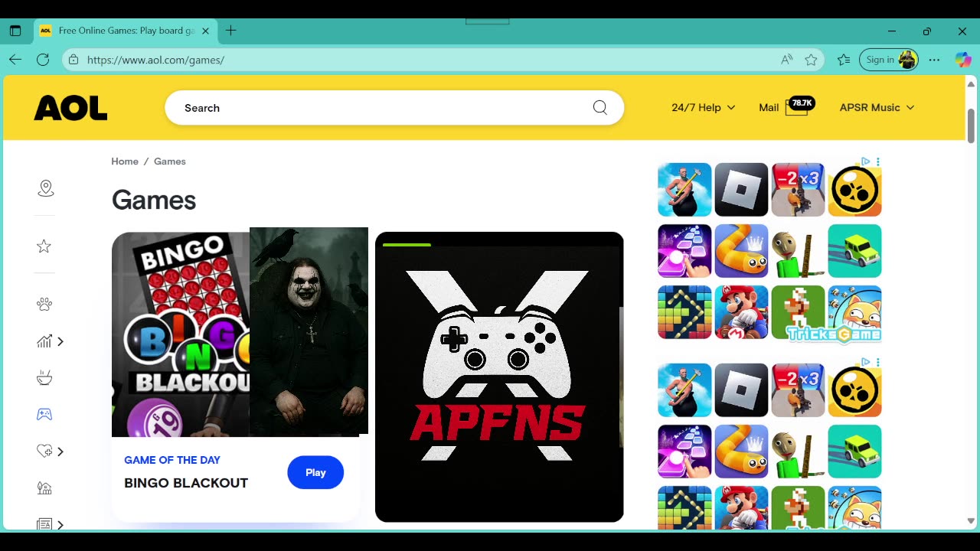The width and height of the screenshot is (980, 551).
Task: Open the AOL logo home link
Action: click(x=70, y=108)
